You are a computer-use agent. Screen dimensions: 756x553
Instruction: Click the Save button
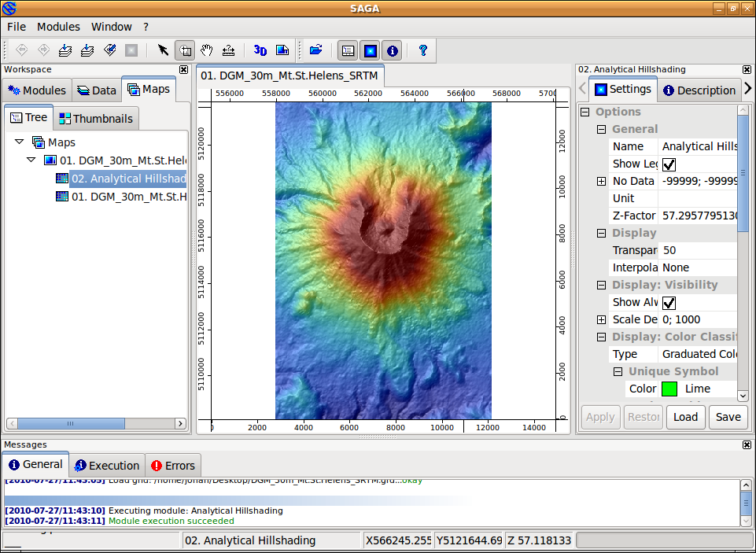728,417
